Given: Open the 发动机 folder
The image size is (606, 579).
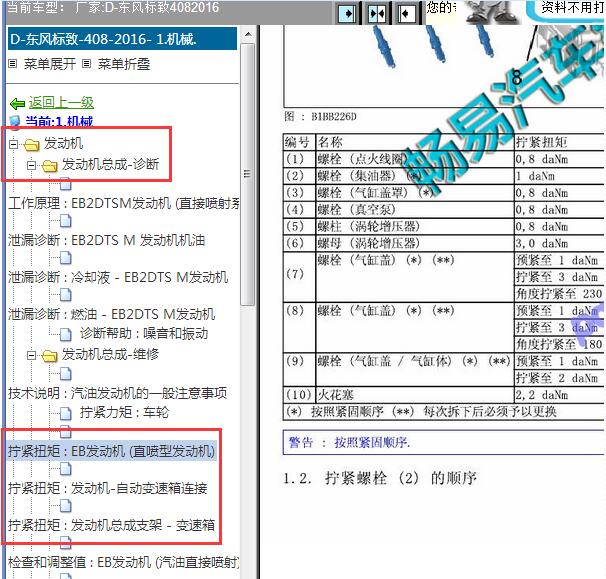Looking at the screenshot, I should (63, 143).
